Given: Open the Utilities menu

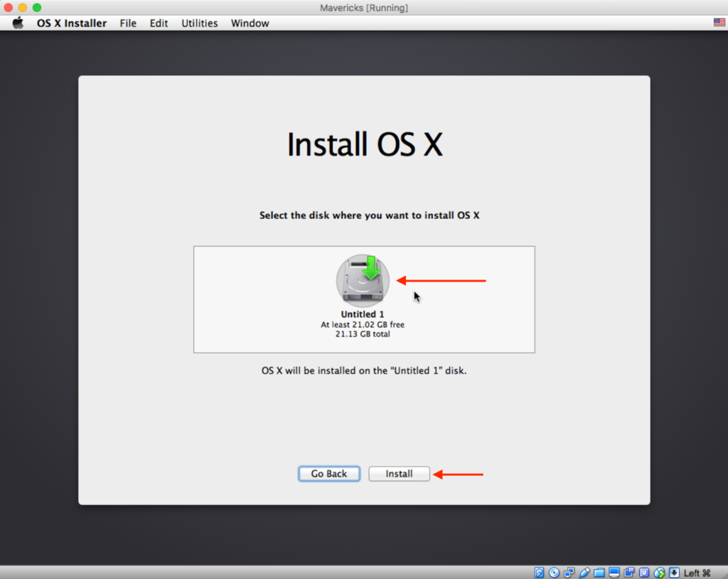Looking at the screenshot, I should [199, 23].
